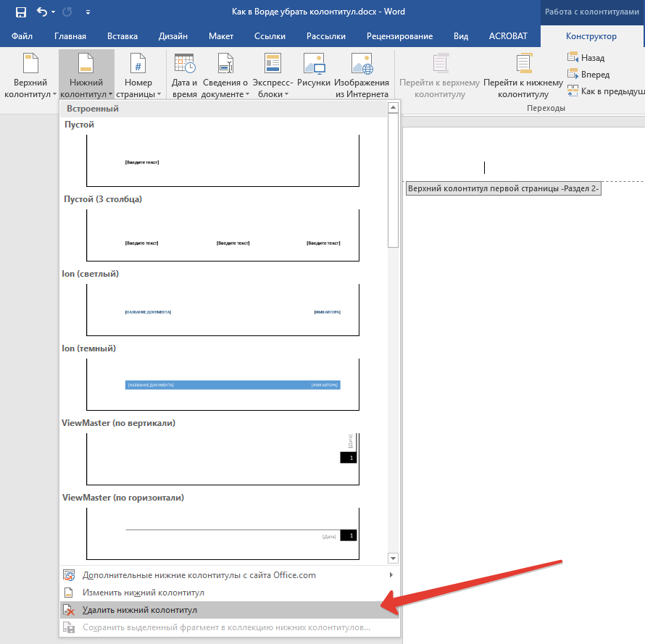Click Go to Footer (Перейти к нижнему колонтитулу)
Viewport: 645px width, 644px height.
(523, 76)
